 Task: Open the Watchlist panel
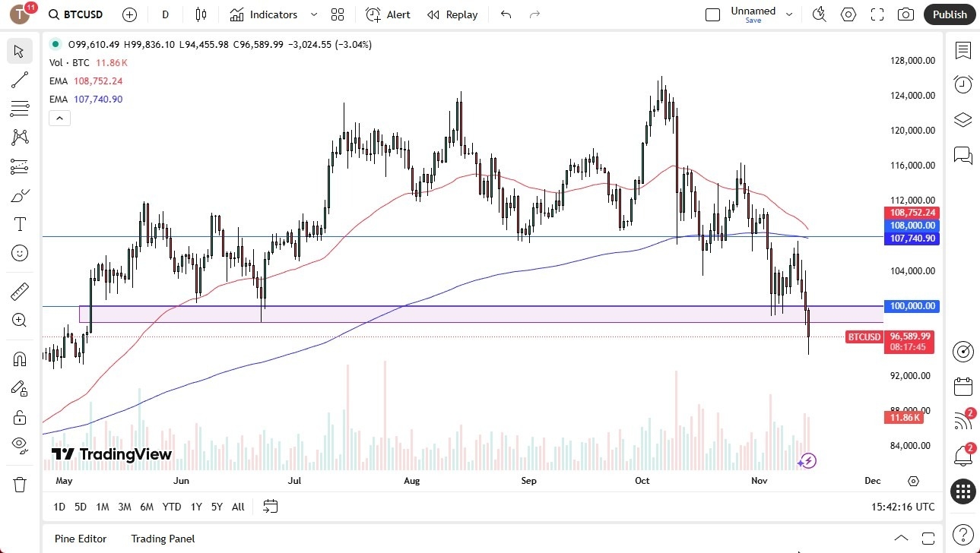[x=963, y=51]
